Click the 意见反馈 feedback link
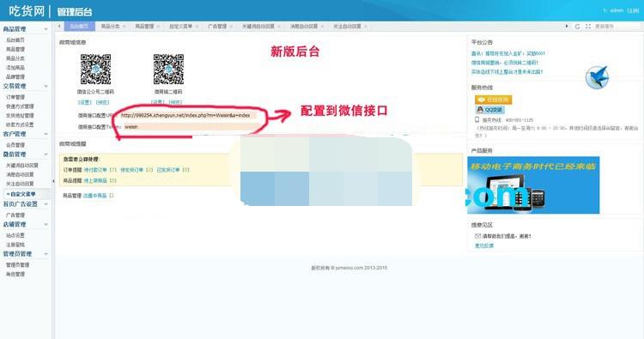 point(484,245)
